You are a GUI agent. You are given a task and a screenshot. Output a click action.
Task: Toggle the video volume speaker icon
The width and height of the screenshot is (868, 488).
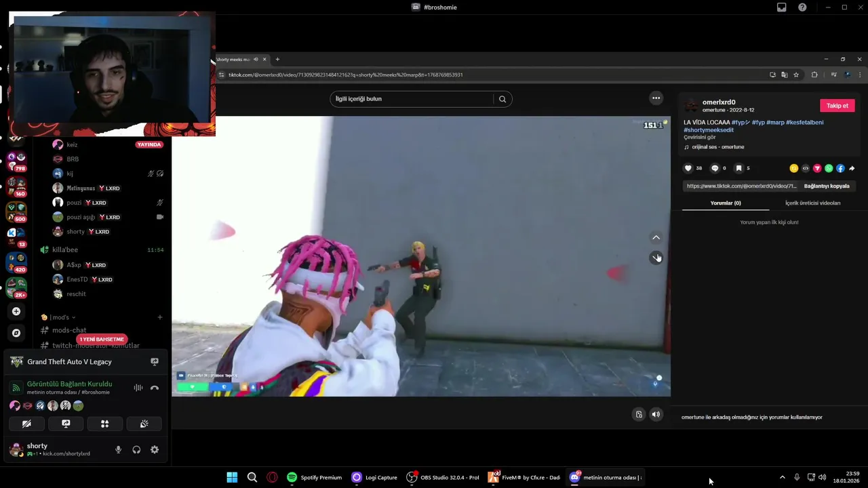[x=656, y=414]
